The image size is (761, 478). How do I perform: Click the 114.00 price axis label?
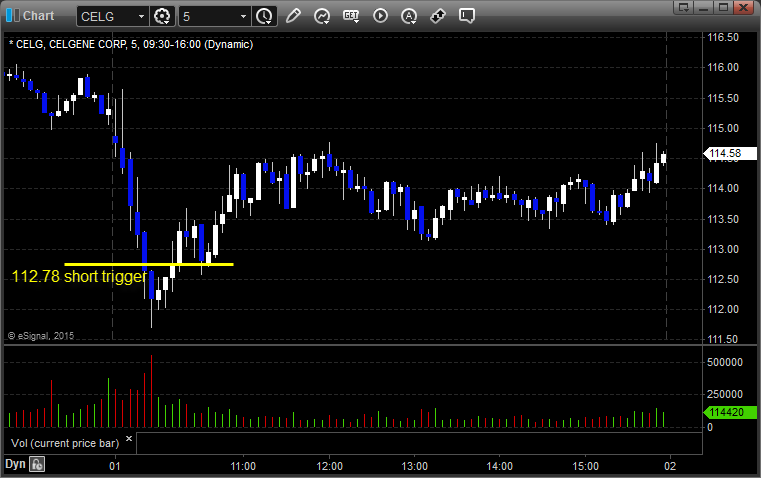(723, 188)
